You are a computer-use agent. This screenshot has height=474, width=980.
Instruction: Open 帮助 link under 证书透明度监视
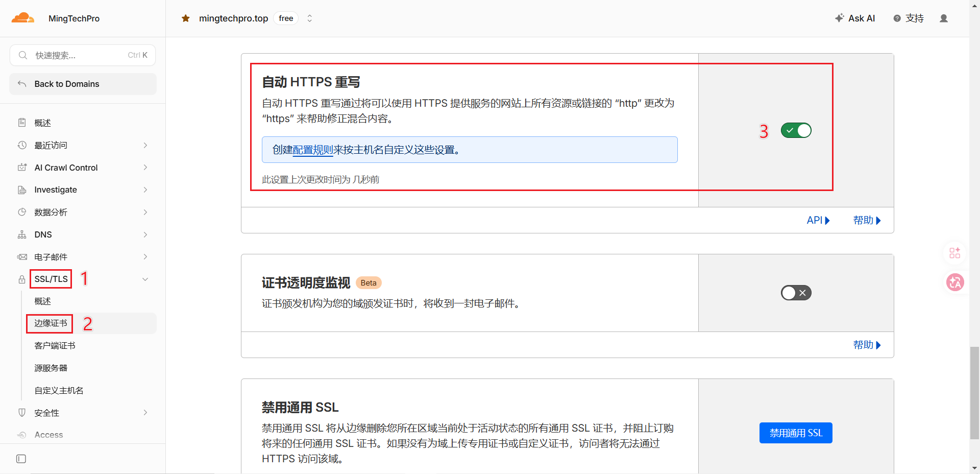[x=867, y=345]
